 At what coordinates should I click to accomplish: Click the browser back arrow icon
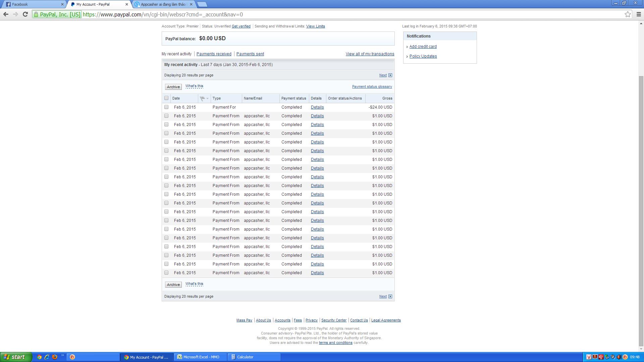click(6, 14)
